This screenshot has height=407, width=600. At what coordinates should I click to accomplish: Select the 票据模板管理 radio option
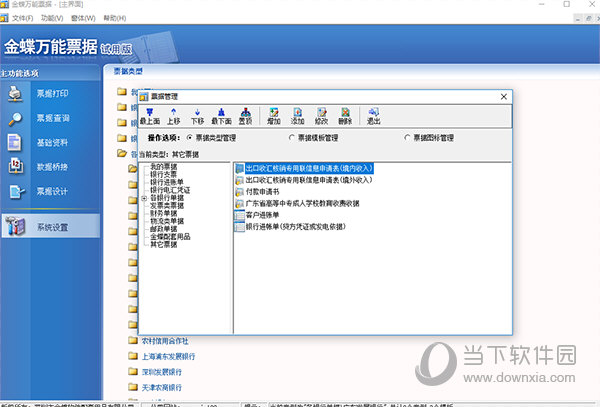point(292,138)
